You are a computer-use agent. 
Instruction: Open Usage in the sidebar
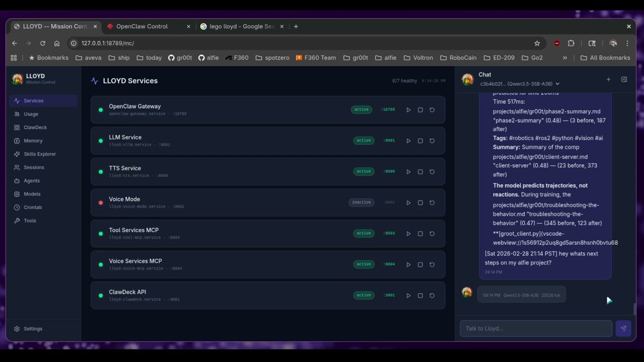43,114
